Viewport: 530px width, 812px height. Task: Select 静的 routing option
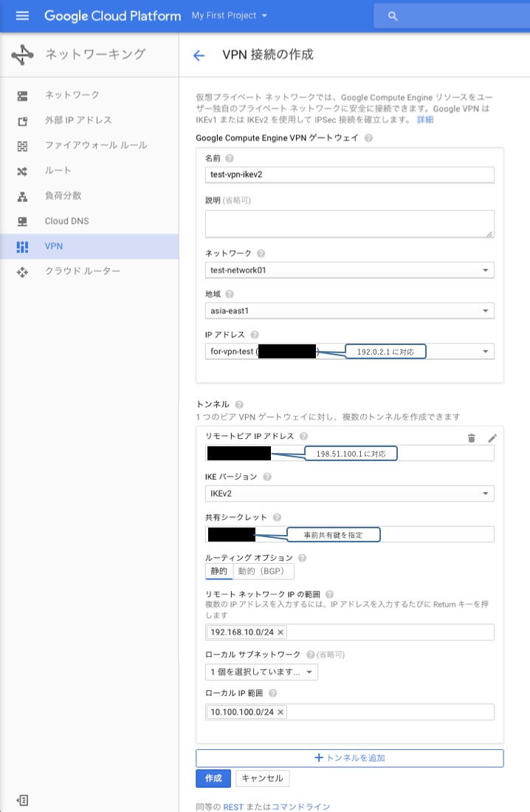click(218, 571)
